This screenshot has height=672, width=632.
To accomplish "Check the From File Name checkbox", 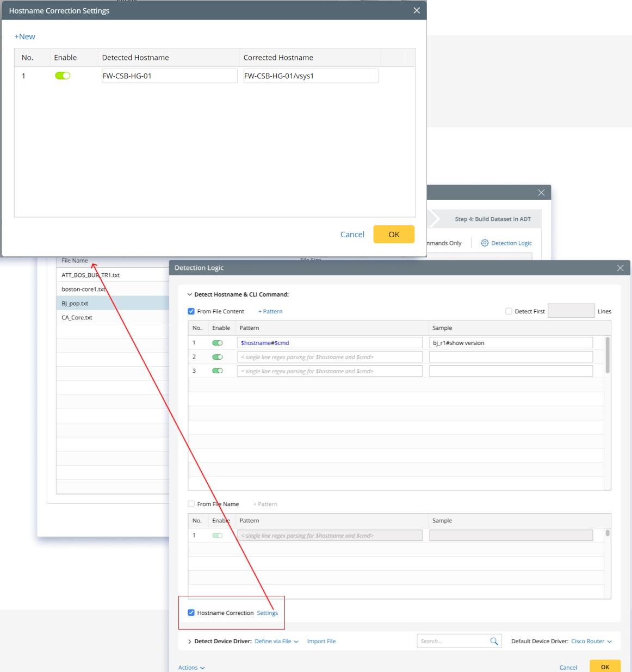I will 191,504.
